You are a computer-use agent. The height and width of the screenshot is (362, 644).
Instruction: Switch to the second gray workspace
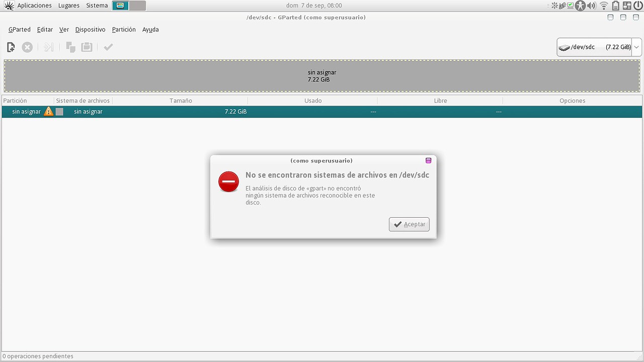coord(137,6)
